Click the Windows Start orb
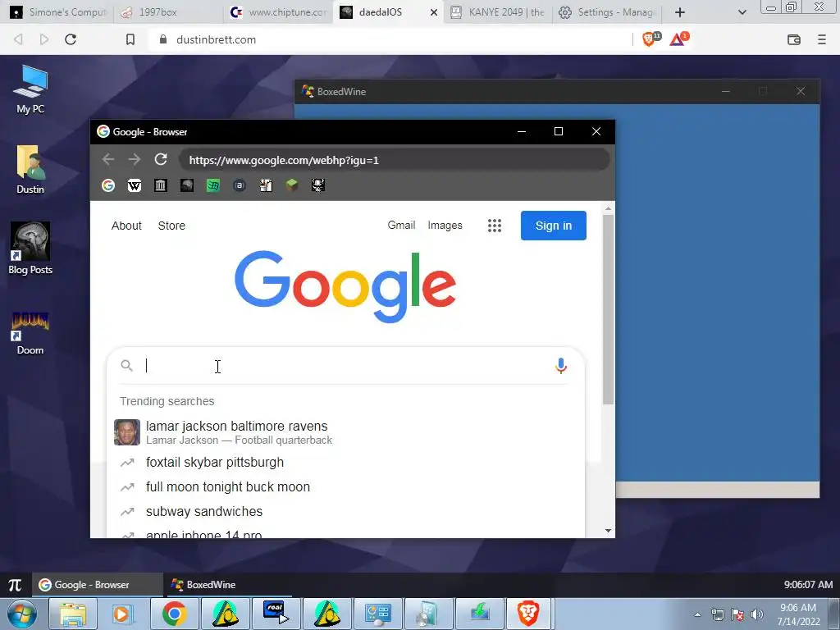This screenshot has width=840, height=630. [x=22, y=614]
